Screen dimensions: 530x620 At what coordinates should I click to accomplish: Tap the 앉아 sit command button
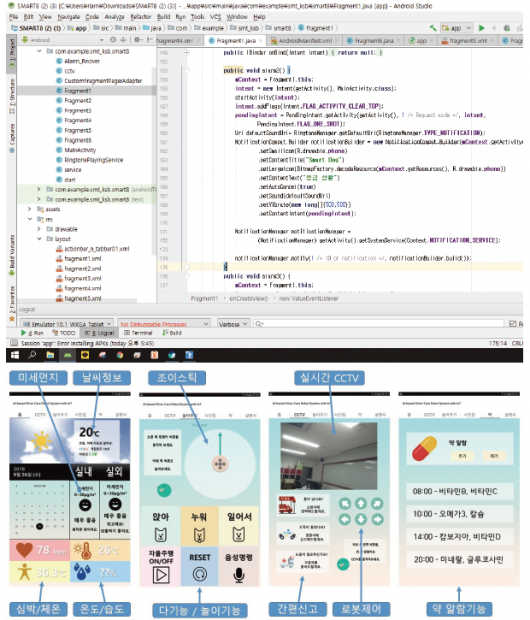pyautogui.click(x=161, y=526)
